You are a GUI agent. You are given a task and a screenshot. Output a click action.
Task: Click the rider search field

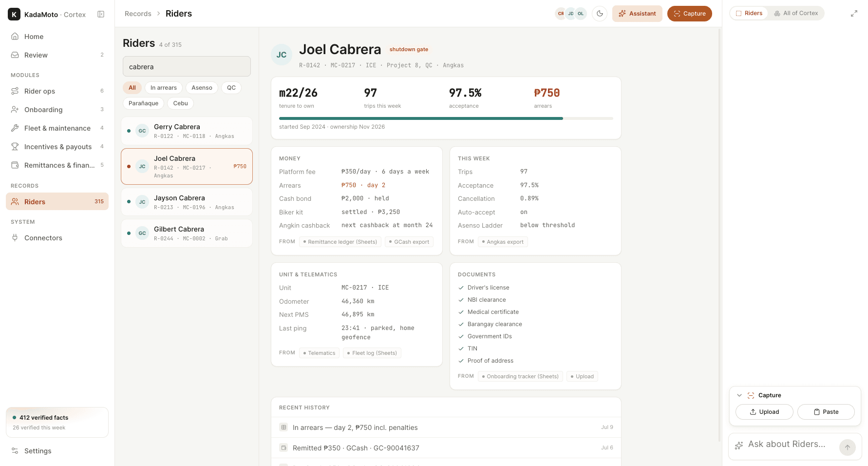point(187,66)
